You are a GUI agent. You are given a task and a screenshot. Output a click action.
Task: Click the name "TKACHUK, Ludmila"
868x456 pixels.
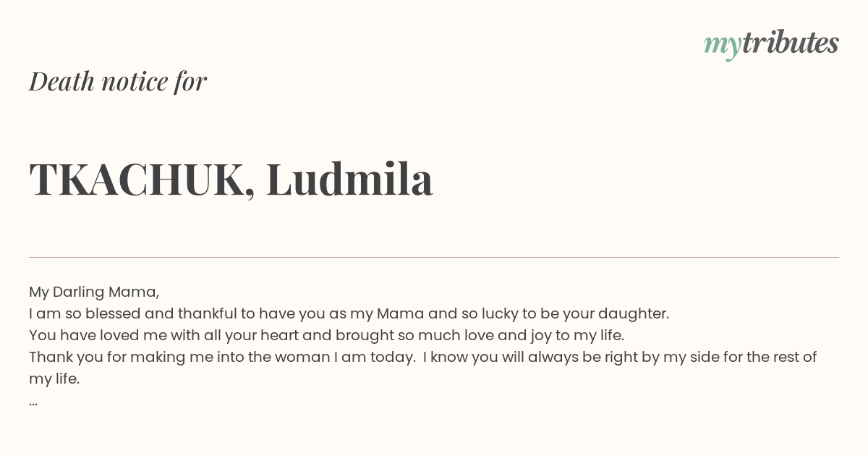point(231,179)
